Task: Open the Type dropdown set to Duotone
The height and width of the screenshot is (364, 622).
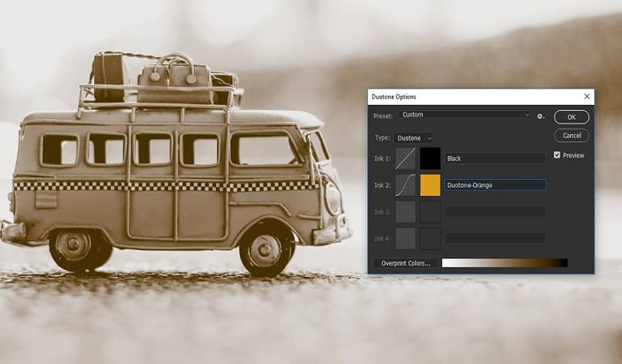Action: (x=414, y=138)
